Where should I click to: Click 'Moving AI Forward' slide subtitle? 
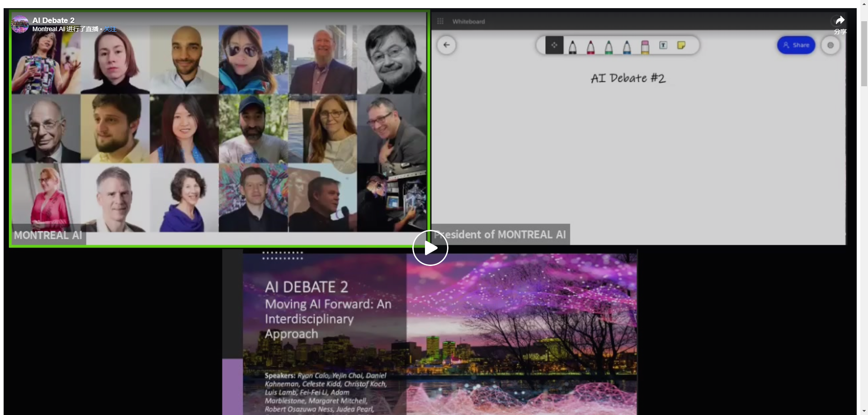328,319
